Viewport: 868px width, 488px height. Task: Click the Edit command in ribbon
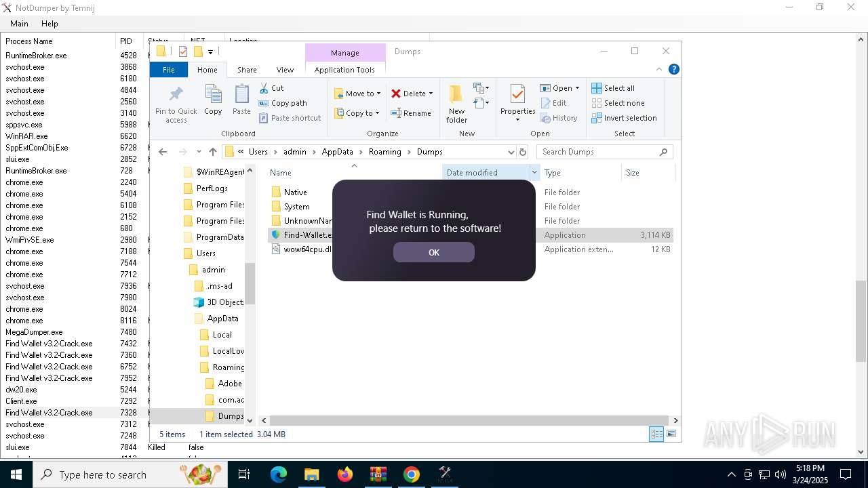pos(553,103)
